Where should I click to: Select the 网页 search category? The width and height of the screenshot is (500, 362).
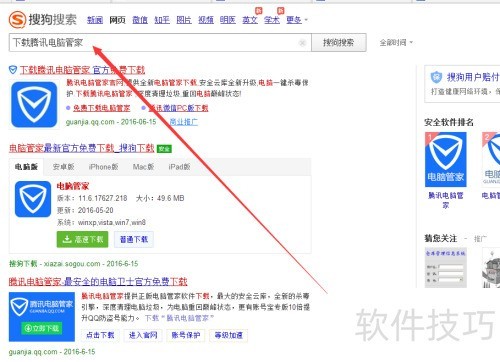pyautogui.click(x=117, y=20)
